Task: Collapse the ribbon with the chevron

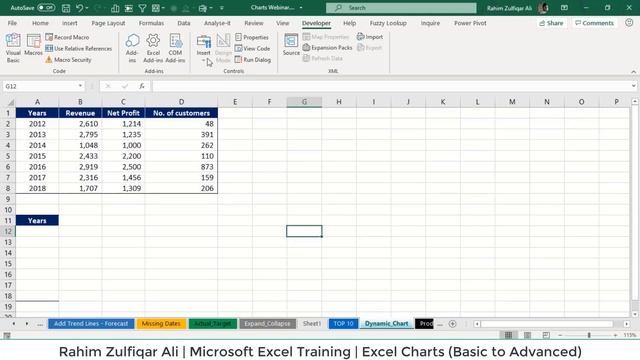Action: (633, 72)
